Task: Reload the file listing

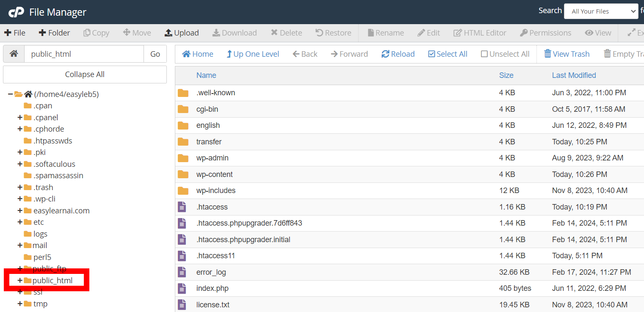Action: point(398,54)
